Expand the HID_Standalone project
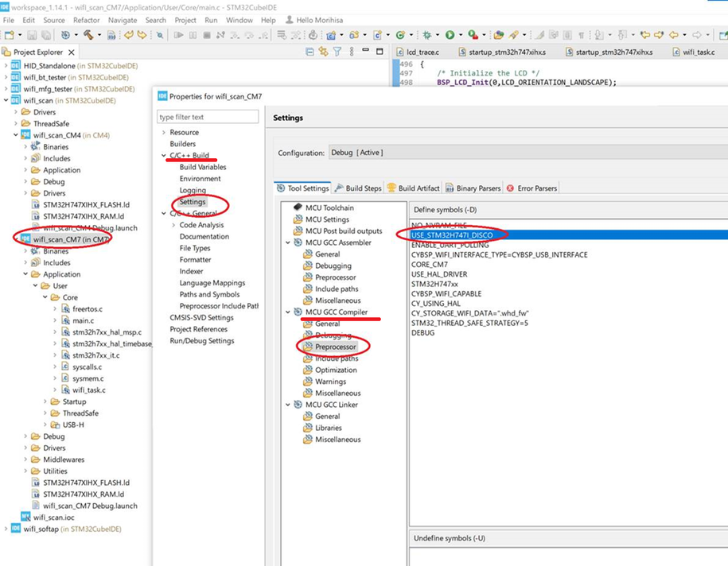The width and height of the screenshot is (728, 566). pyautogui.click(x=6, y=65)
